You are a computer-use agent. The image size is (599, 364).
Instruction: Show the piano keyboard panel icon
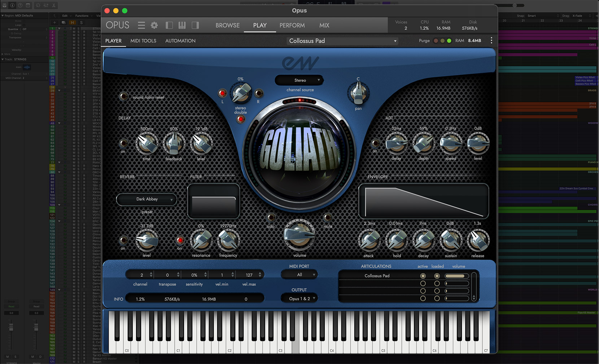tap(182, 25)
